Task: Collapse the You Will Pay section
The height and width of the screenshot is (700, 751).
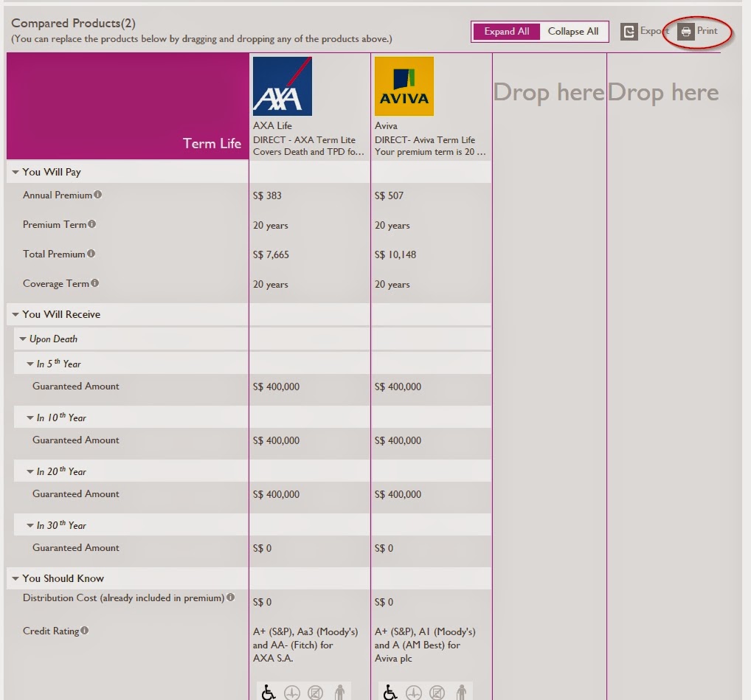Action: click(x=15, y=172)
